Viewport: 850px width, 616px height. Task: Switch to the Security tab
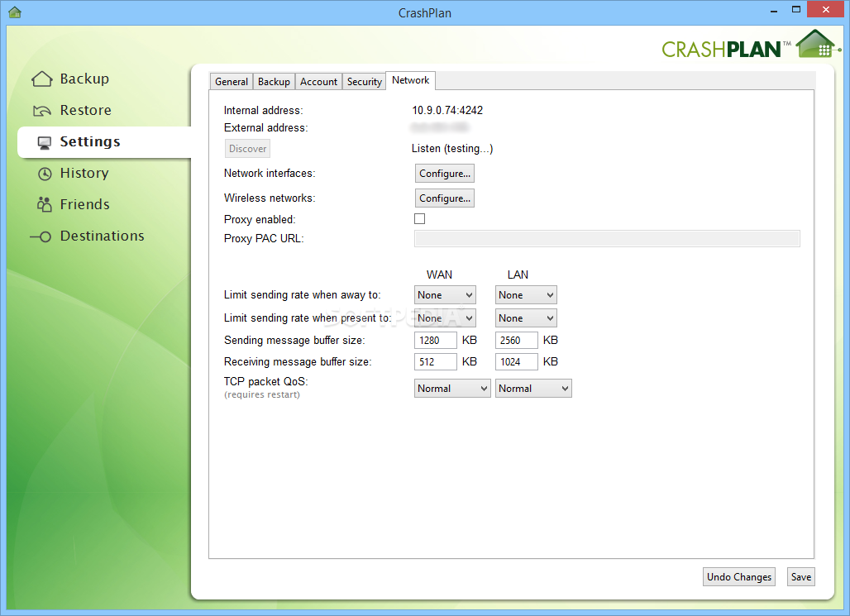coord(365,81)
